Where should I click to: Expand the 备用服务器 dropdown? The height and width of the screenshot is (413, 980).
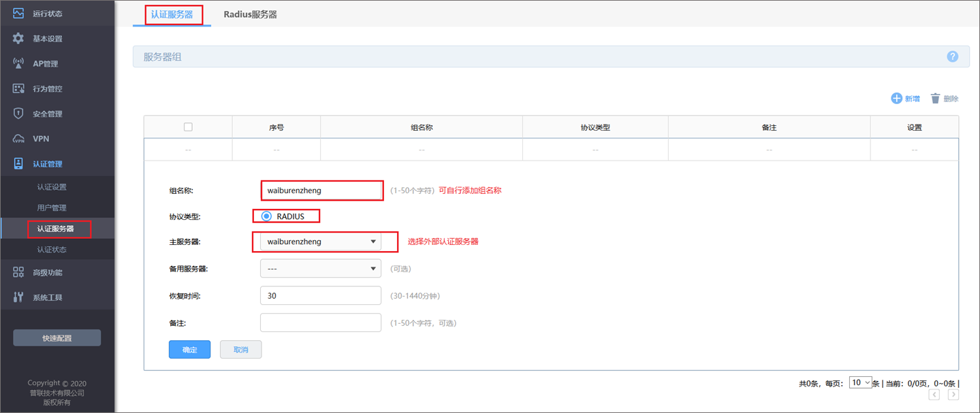[x=320, y=269]
